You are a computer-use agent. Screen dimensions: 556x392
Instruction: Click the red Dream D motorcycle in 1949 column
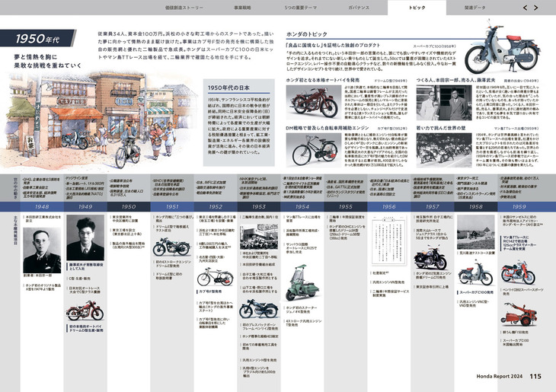(x=85, y=311)
